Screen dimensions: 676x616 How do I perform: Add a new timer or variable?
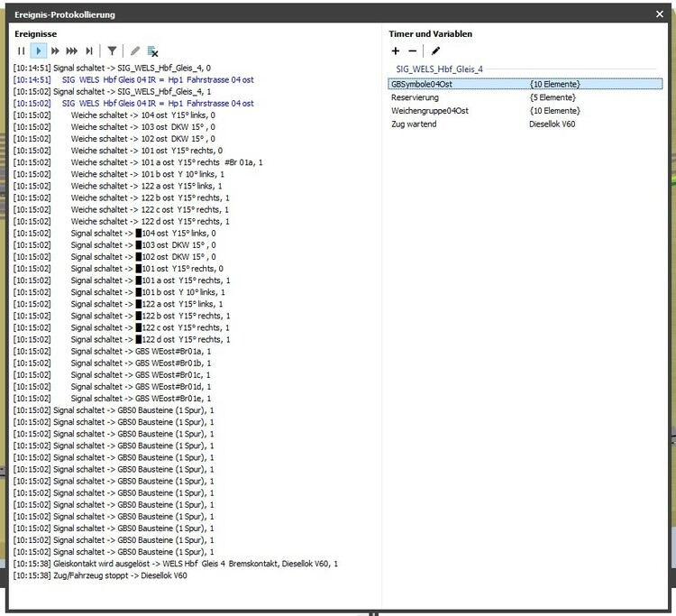[x=396, y=51]
